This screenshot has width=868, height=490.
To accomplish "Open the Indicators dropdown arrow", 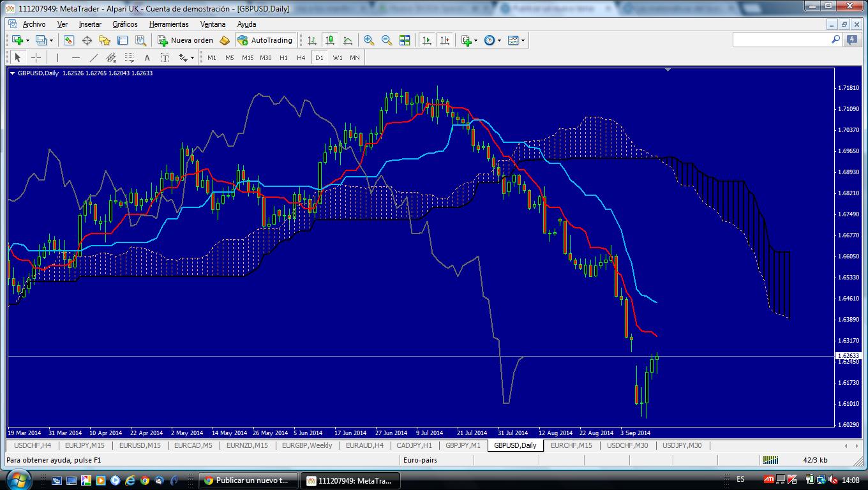I will 476,40.
